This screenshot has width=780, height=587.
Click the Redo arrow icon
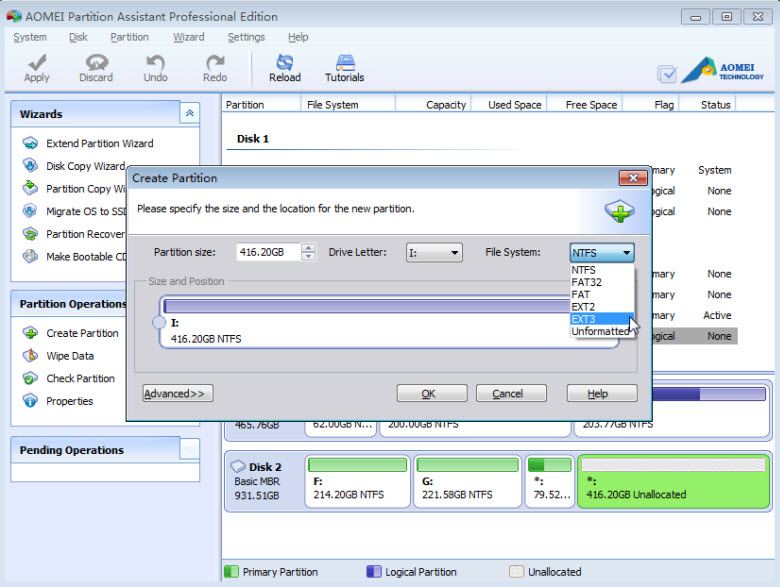215,63
